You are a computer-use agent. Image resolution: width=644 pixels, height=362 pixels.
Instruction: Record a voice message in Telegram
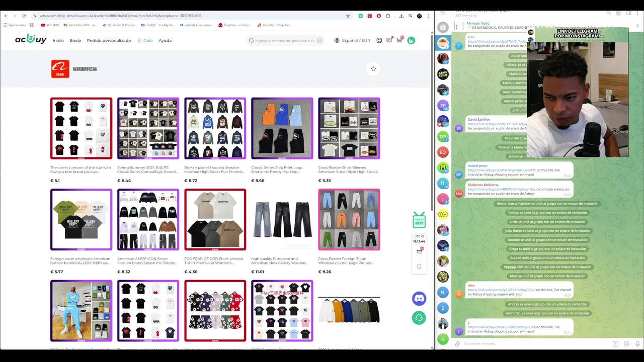[637, 344]
